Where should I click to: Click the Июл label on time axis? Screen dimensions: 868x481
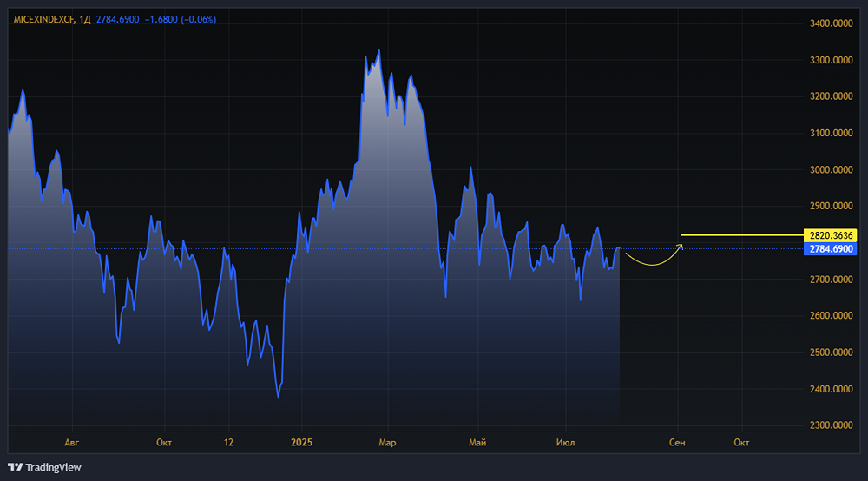pos(565,443)
